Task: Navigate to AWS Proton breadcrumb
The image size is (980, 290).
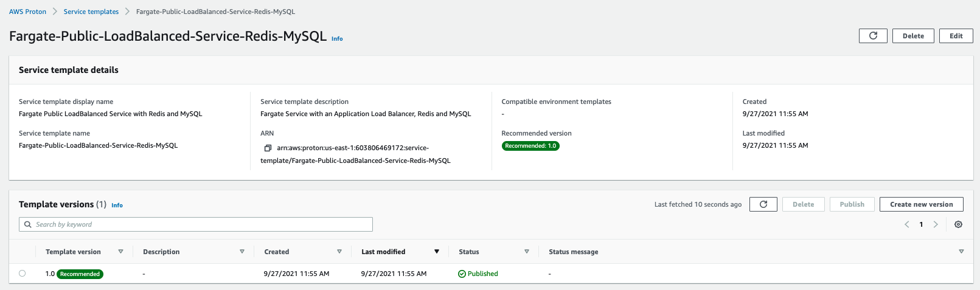Action: 27,12
